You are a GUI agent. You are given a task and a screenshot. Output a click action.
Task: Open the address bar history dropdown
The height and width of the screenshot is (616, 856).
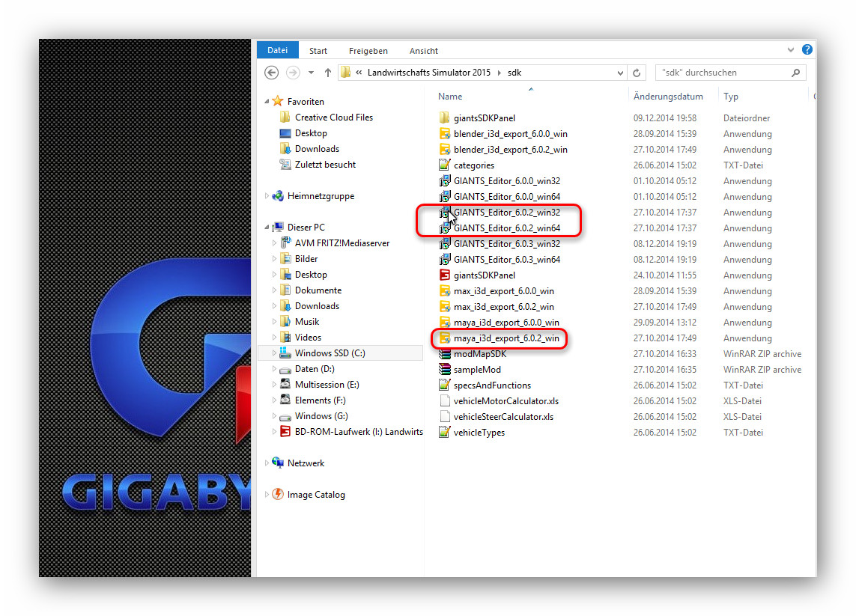[620, 73]
